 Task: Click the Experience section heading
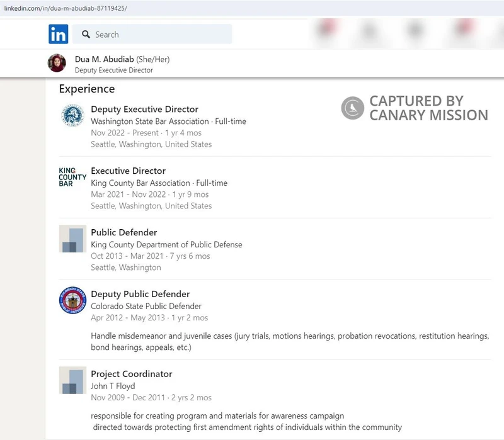click(x=87, y=89)
